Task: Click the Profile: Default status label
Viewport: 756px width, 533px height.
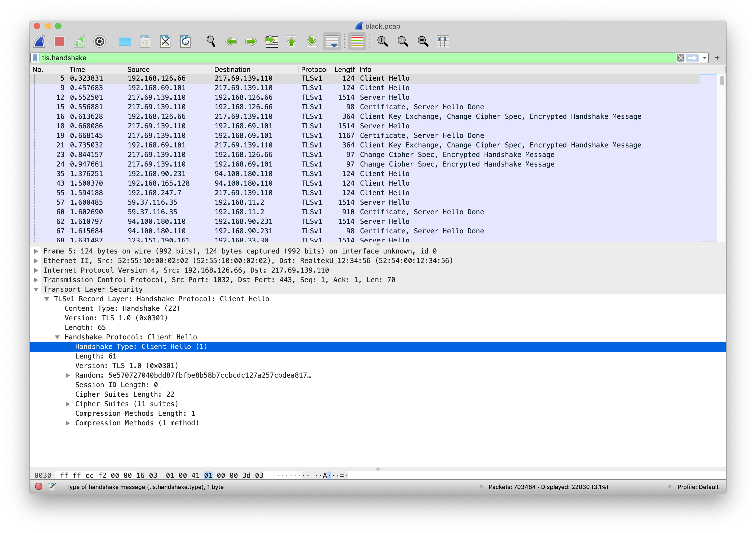Action: pyautogui.click(x=697, y=487)
